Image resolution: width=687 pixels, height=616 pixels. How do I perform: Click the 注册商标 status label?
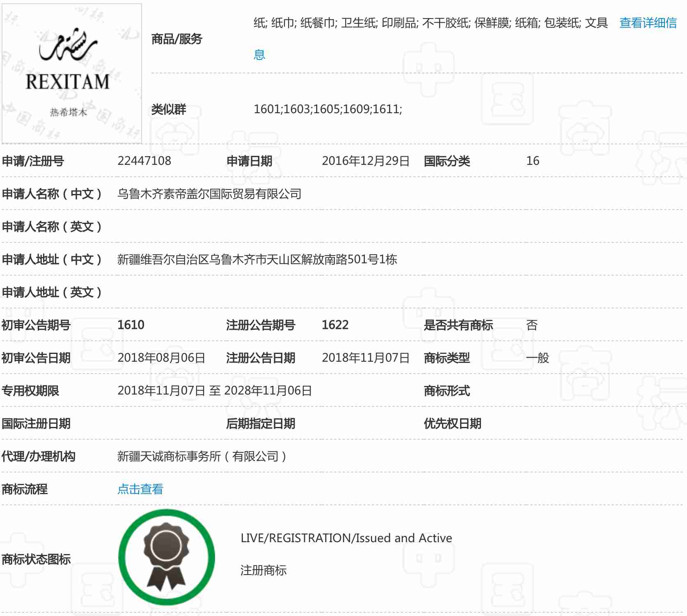(263, 570)
